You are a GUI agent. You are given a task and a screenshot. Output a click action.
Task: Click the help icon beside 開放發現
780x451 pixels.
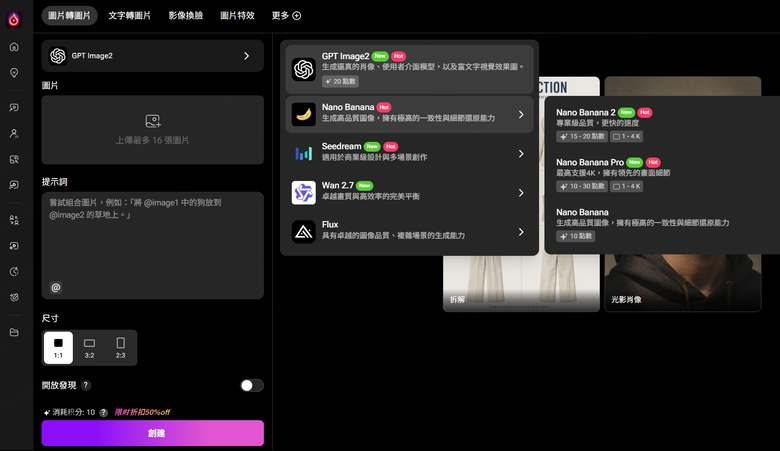point(86,385)
